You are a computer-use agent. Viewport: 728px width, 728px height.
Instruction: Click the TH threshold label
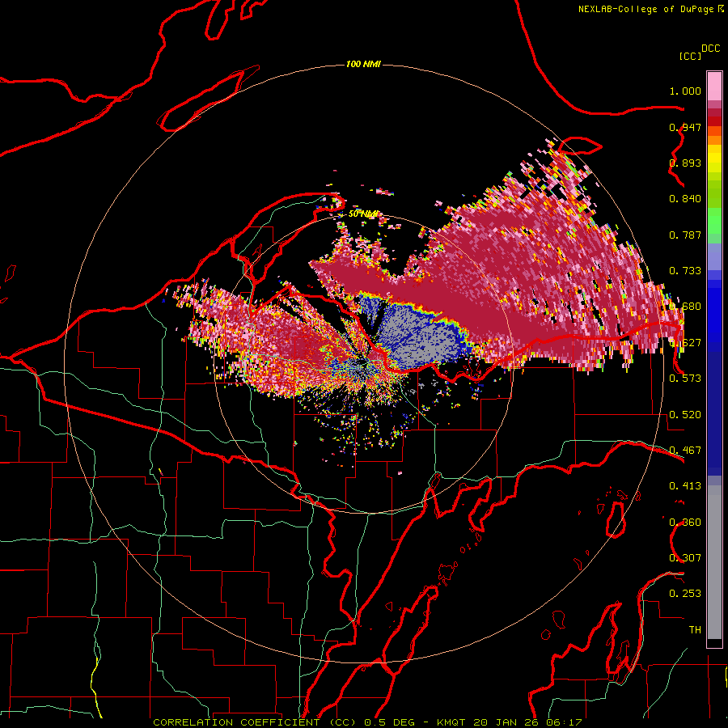coord(695,629)
